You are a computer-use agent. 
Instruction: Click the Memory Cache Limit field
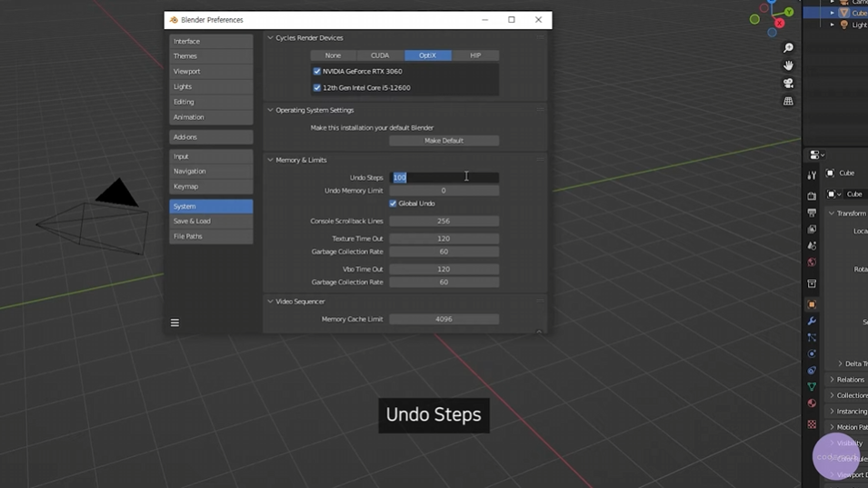click(x=444, y=319)
